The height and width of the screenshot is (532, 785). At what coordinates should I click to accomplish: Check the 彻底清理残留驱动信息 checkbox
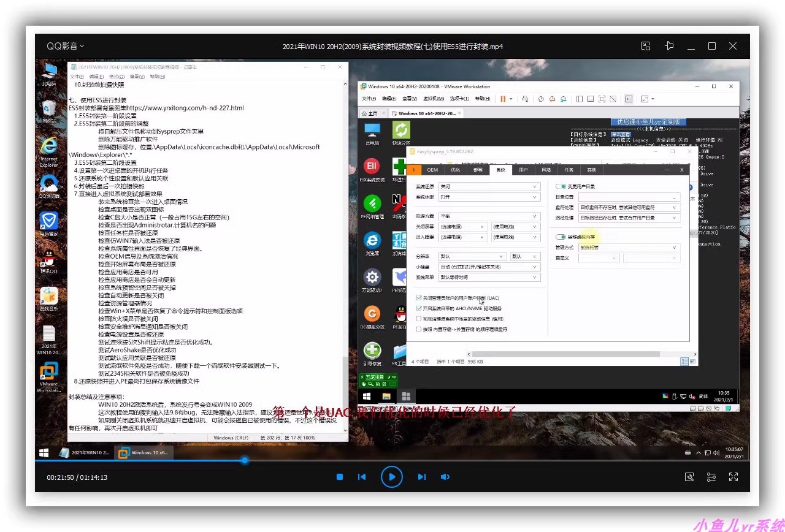click(x=418, y=319)
